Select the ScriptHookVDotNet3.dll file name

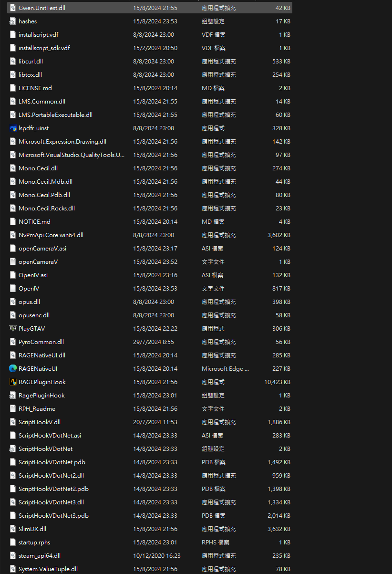point(51,502)
